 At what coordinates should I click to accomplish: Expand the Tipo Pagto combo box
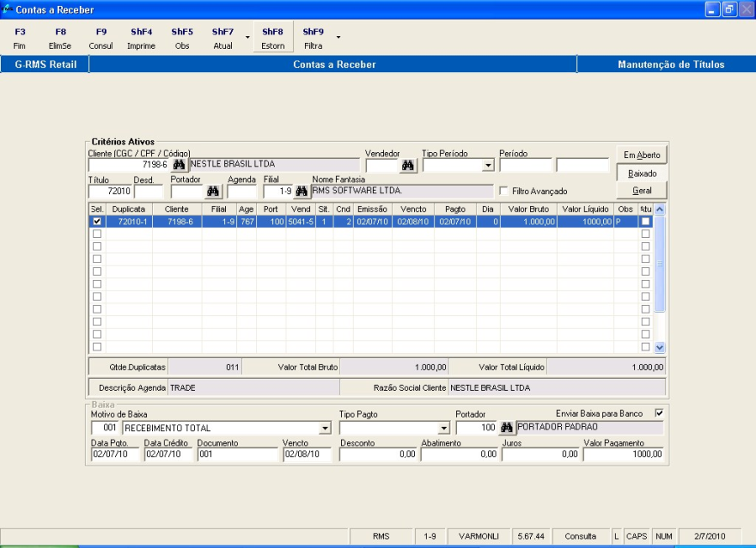coord(444,429)
